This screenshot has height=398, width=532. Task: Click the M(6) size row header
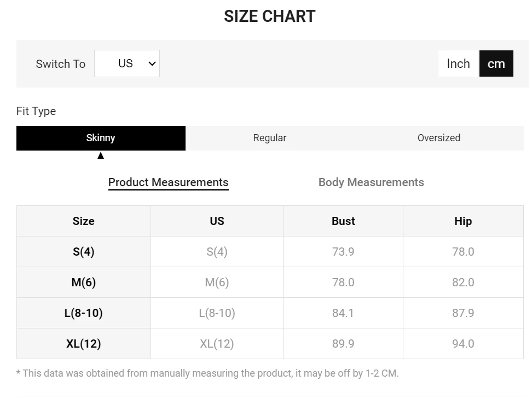click(83, 282)
